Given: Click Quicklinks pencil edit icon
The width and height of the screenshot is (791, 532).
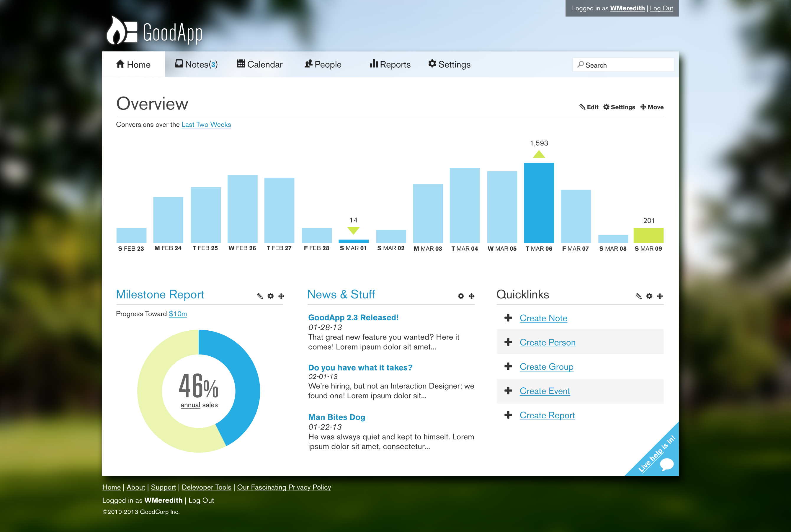Looking at the screenshot, I should pos(638,296).
